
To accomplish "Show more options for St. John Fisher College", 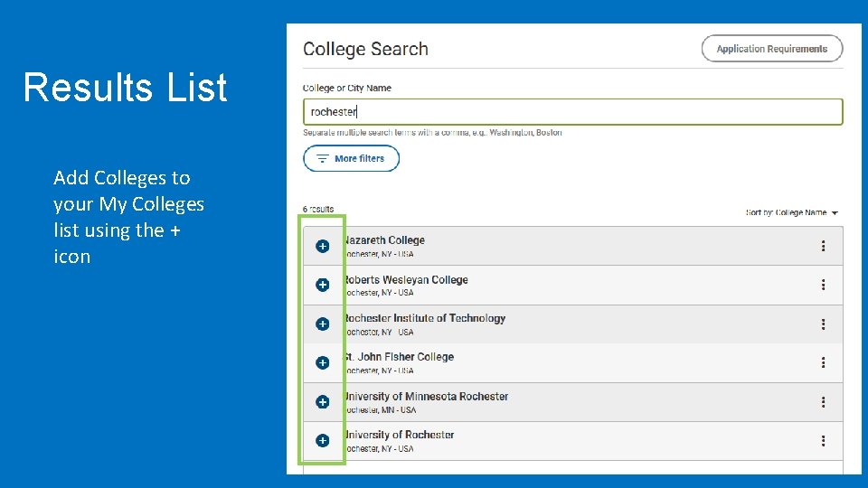I will [x=823, y=362].
